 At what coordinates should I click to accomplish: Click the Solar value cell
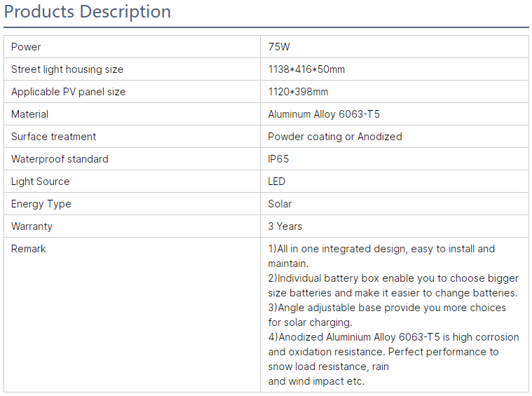[x=280, y=204]
